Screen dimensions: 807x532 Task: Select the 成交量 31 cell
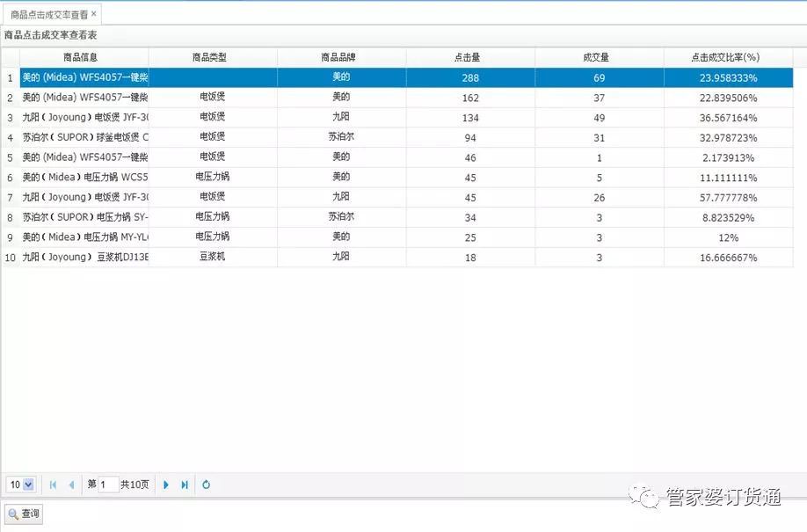click(x=599, y=137)
